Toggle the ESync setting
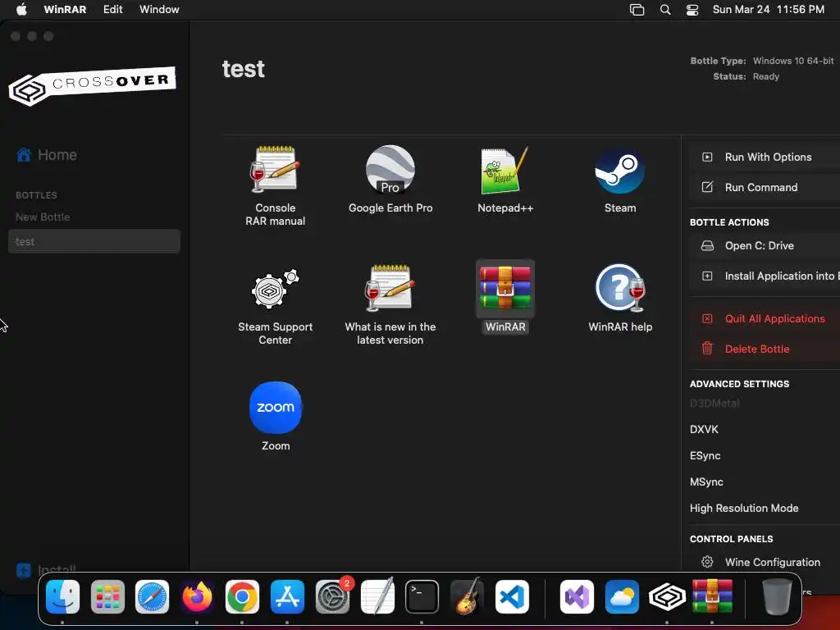 tap(705, 455)
